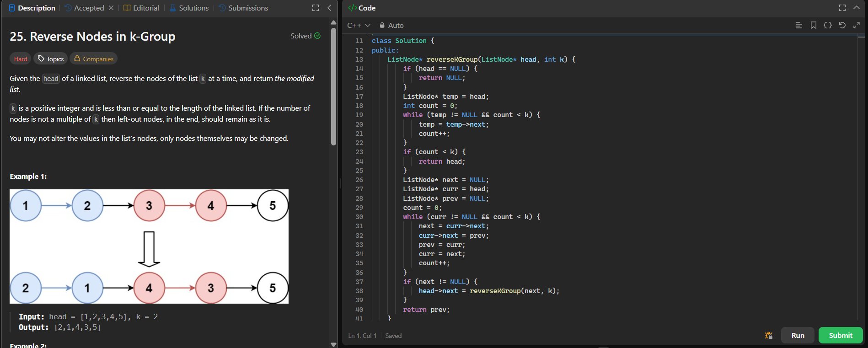
Task: Click the curly braces snippet icon
Action: click(x=828, y=26)
